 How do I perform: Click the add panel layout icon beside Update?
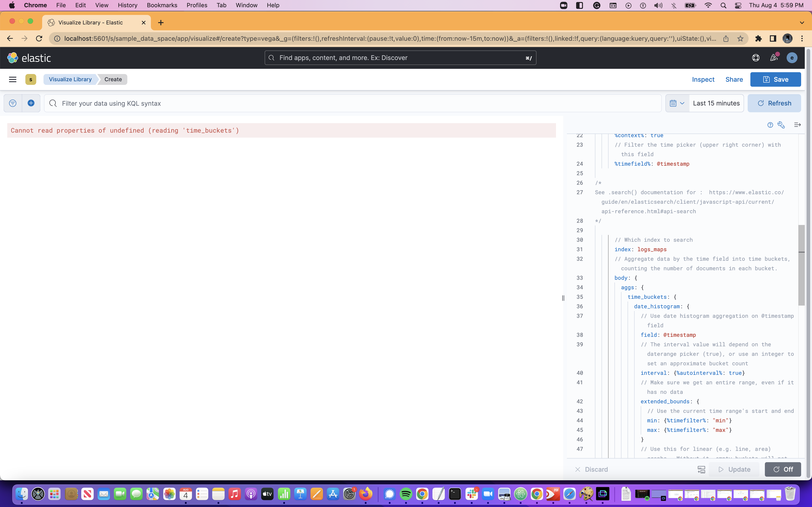701,469
